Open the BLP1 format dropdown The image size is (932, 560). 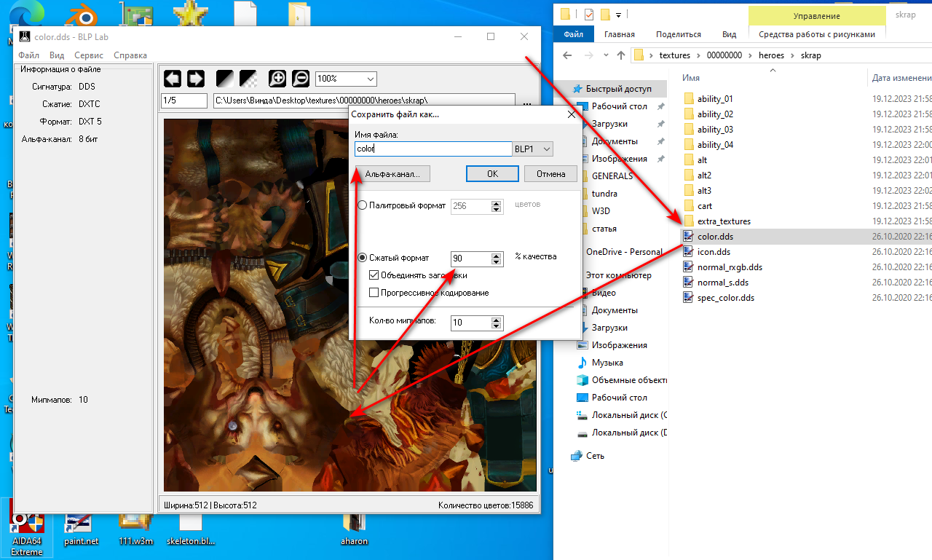click(x=533, y=149)
